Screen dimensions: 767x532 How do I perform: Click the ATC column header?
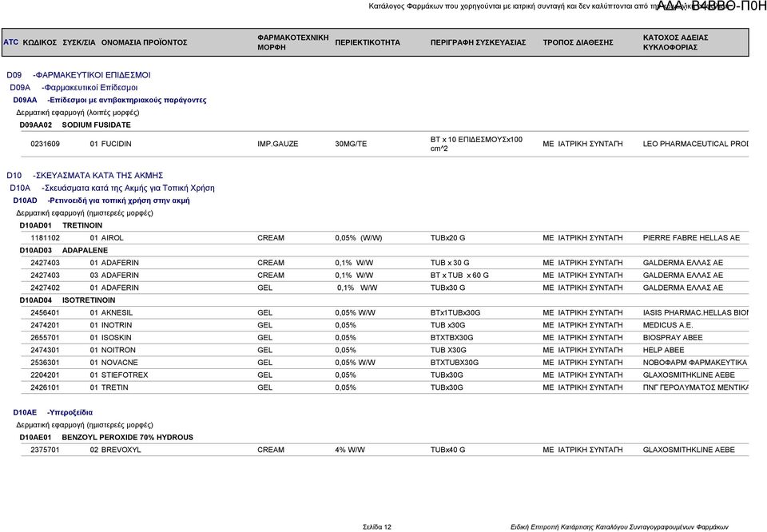coord(10,42)
